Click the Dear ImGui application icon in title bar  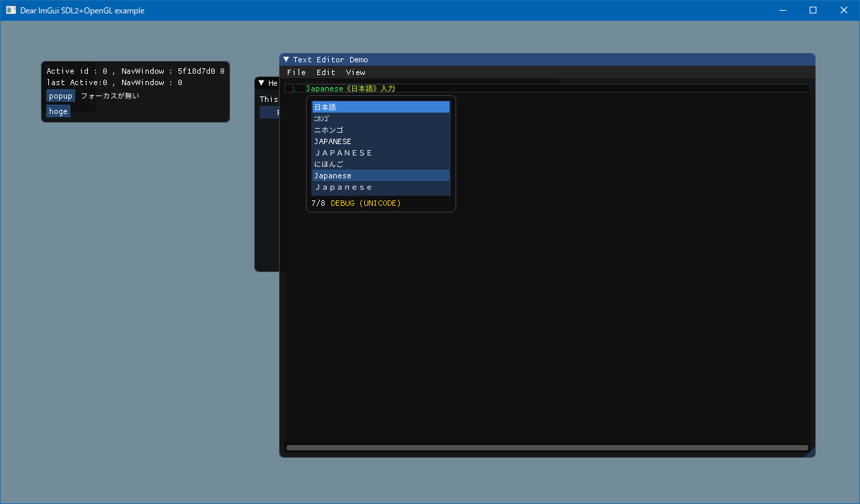(x=11, y=10)
